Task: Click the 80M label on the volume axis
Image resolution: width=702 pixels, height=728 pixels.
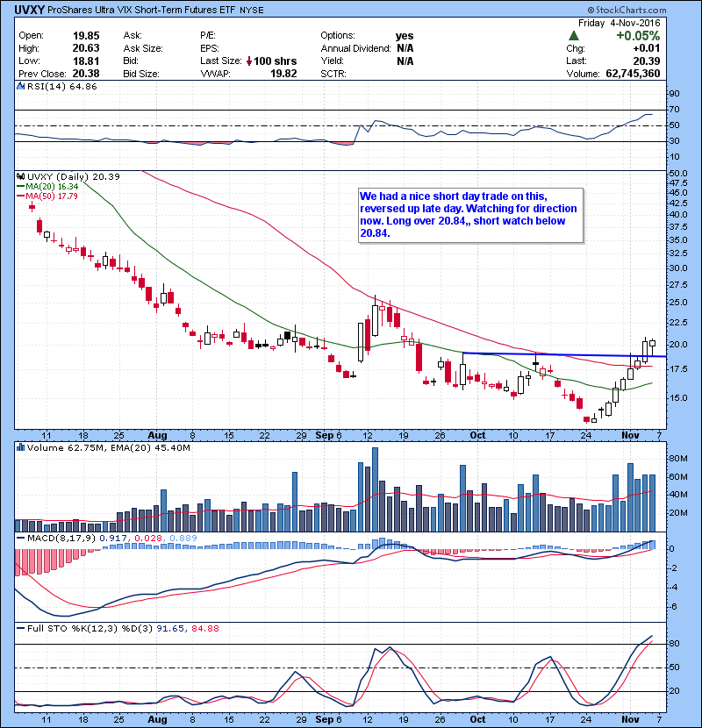Action: tap(677, 459)
